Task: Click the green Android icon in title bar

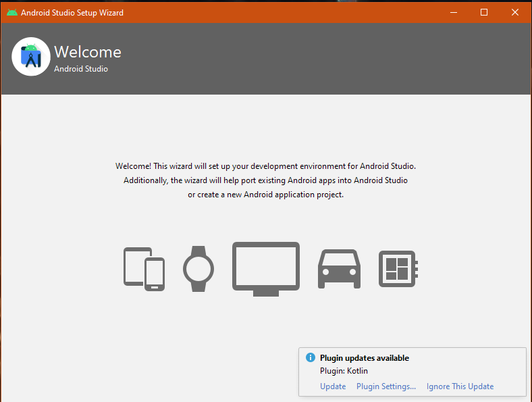Action: pos(11,12)
